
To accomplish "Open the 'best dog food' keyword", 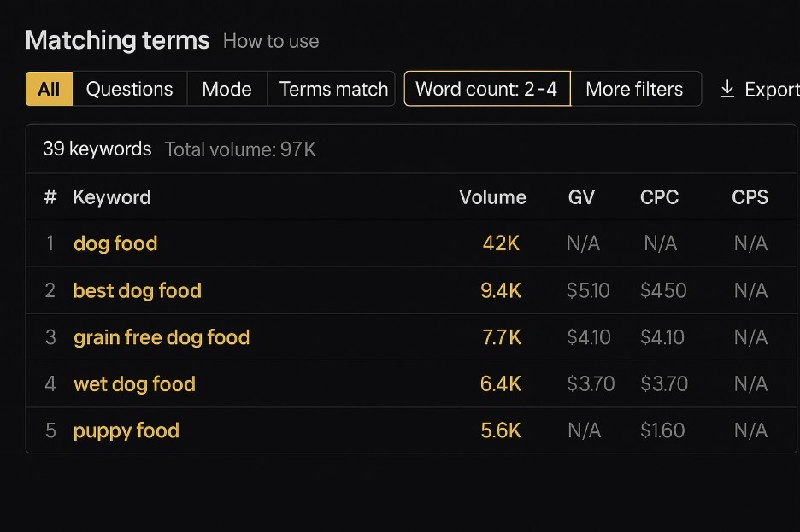I will tap(138, 290).
